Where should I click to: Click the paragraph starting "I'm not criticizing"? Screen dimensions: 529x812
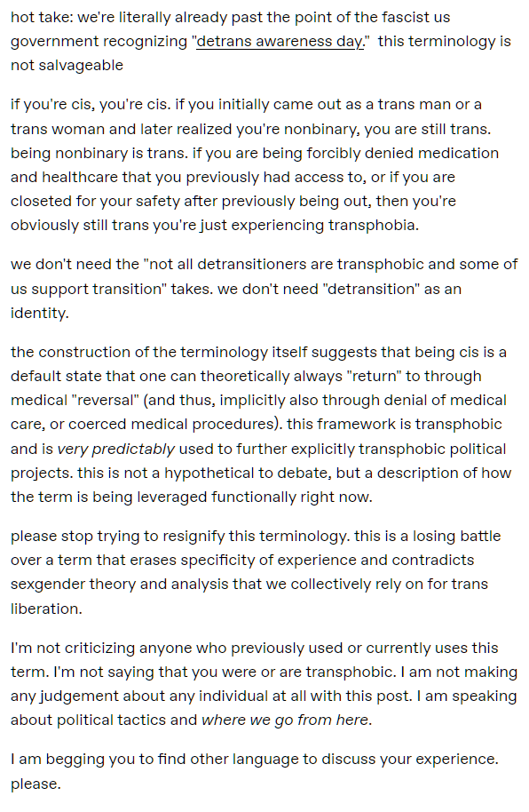(264, 684)
